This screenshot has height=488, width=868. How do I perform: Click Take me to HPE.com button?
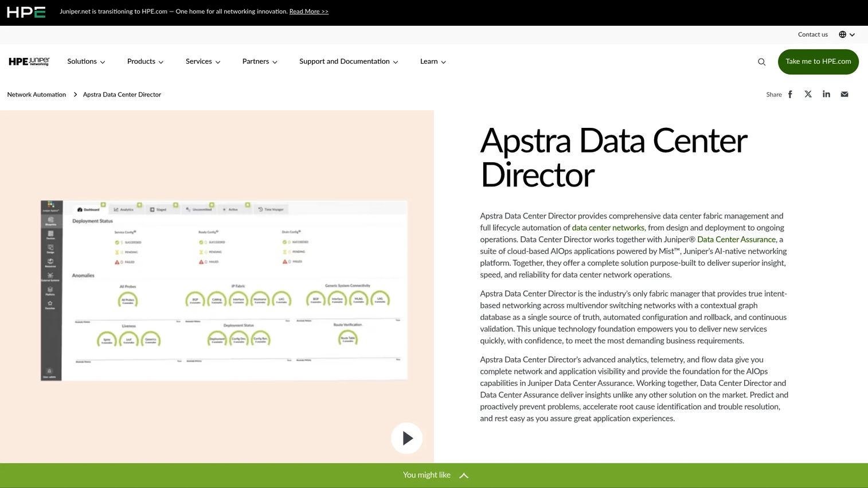818,61
